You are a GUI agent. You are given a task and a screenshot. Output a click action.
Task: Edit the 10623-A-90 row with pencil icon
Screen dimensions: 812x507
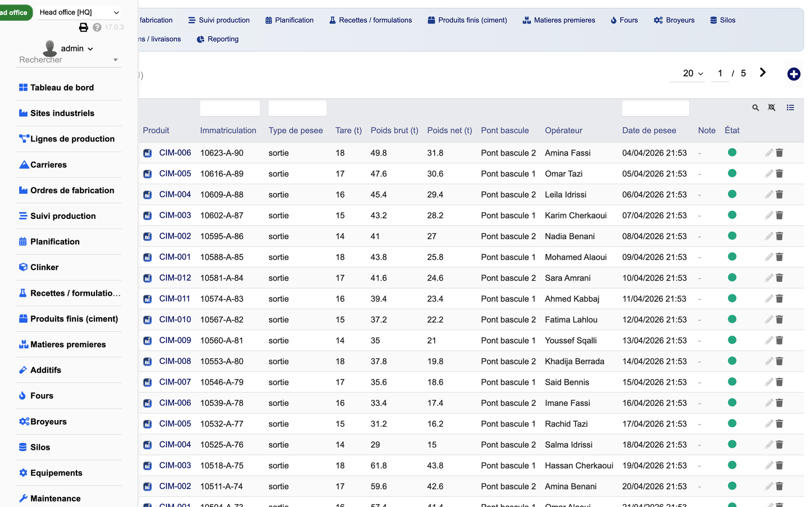coord(769,153)
